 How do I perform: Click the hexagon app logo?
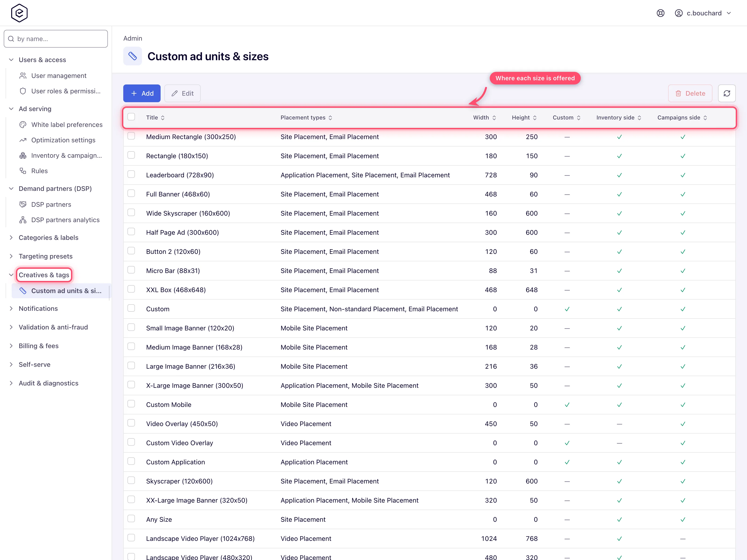(19, 13)
